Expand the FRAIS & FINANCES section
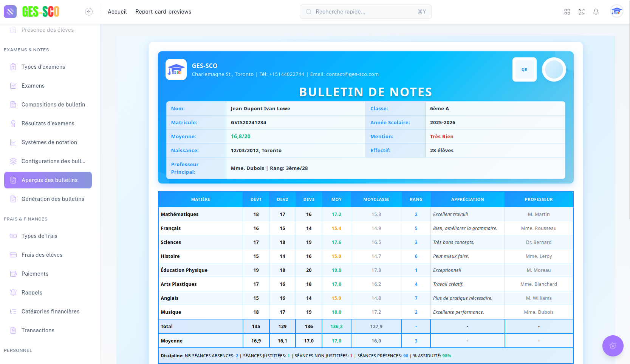This screenshot has width=630, height=364. pyautogui.click(x=25, y=219)
